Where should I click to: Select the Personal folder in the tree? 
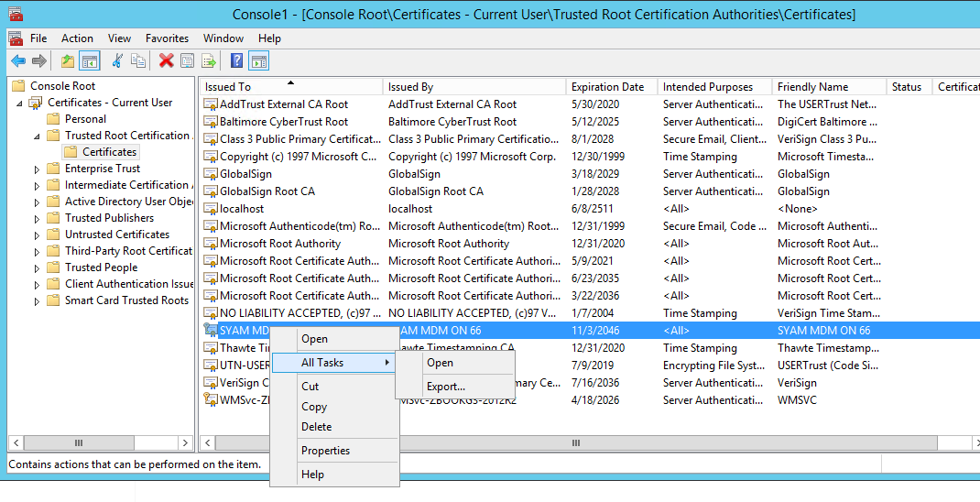(x=85, y=119)
